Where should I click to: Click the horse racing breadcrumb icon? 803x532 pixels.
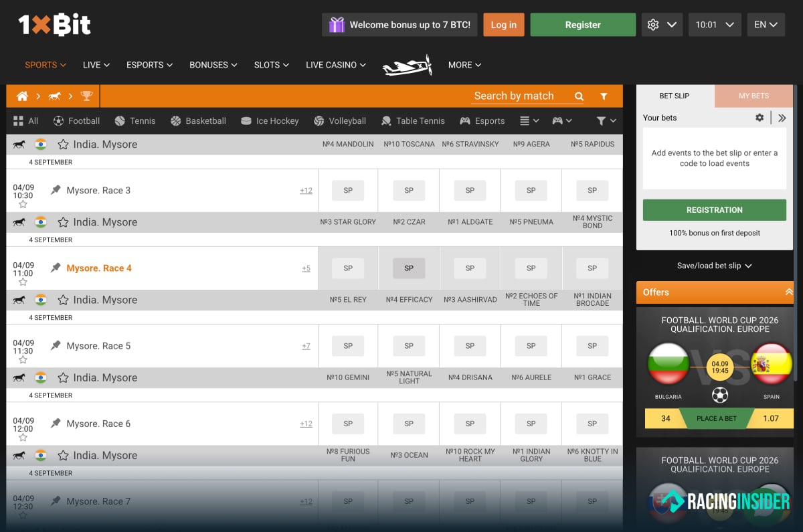click(54, 96)
